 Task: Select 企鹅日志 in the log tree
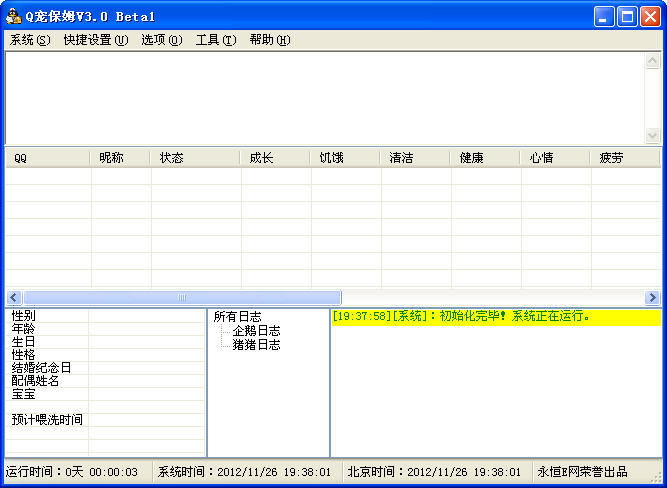click(x=256, y=331)
